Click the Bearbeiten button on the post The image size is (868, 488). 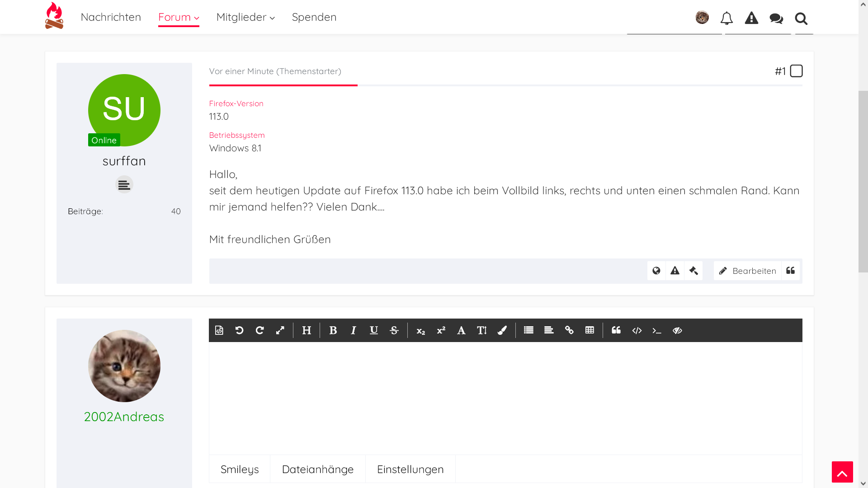pos(747,271)
